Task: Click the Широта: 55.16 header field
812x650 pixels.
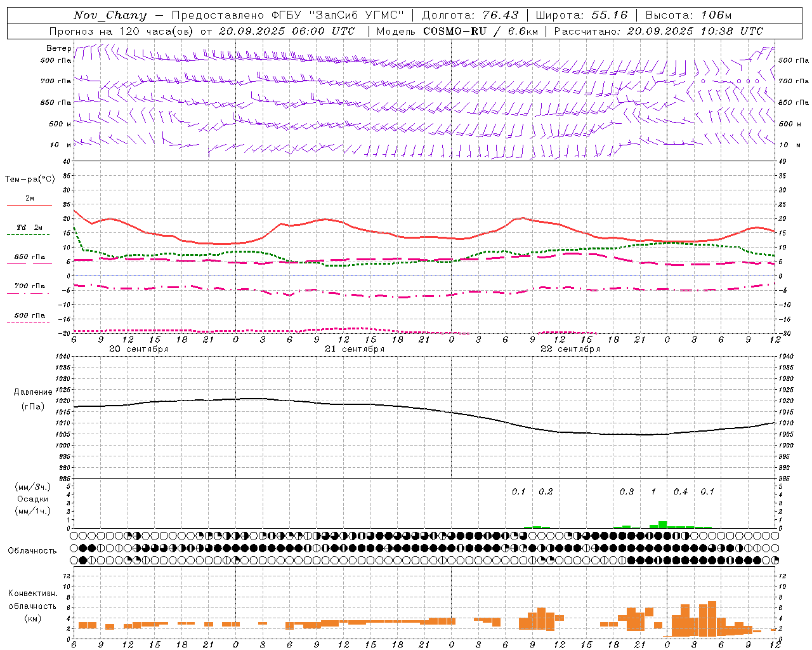Action: pyautogui.click(x=582, y=15)
